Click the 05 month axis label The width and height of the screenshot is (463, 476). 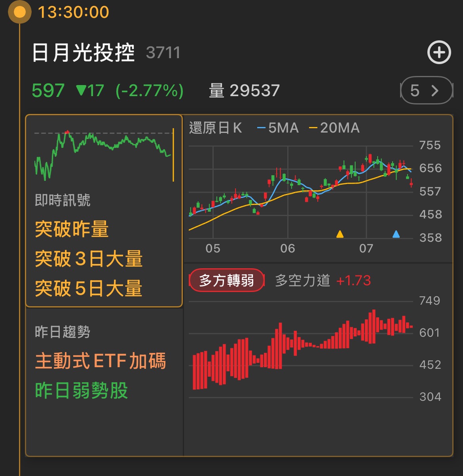pos(213,248)
